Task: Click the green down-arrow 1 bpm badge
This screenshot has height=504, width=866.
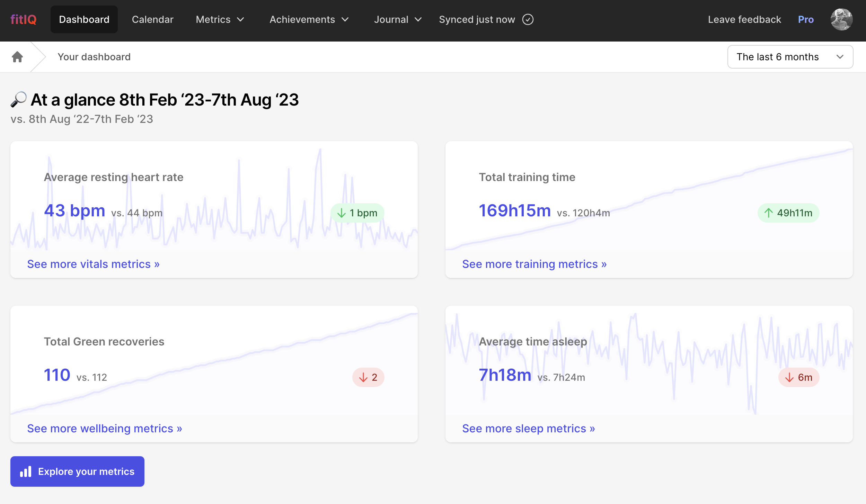Action: tap(357, 213)
